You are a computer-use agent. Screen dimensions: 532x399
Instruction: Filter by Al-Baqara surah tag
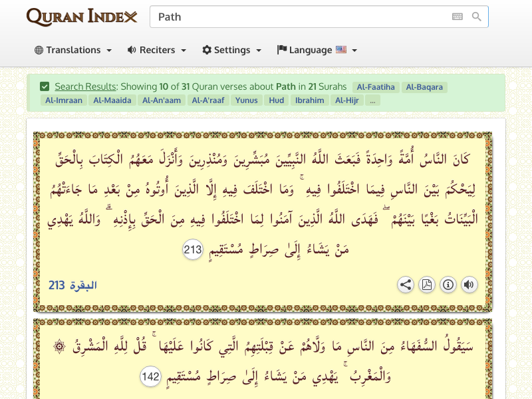pos(424,87)
